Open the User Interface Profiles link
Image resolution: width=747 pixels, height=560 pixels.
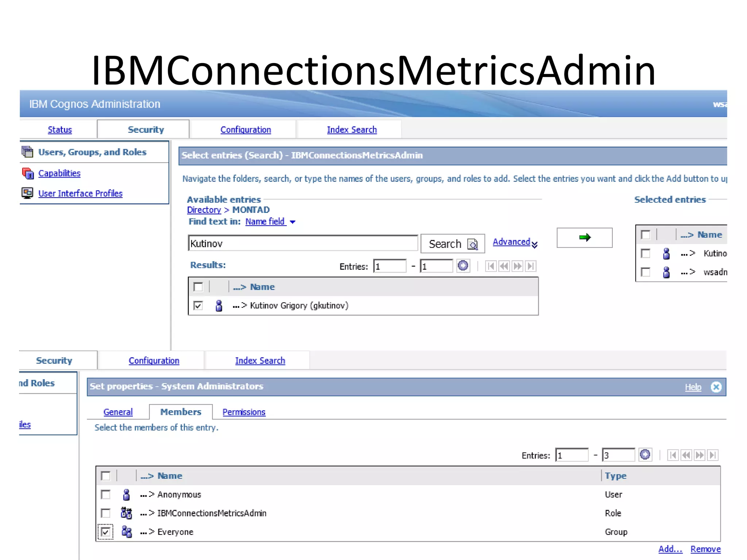[x=81, y=193]
